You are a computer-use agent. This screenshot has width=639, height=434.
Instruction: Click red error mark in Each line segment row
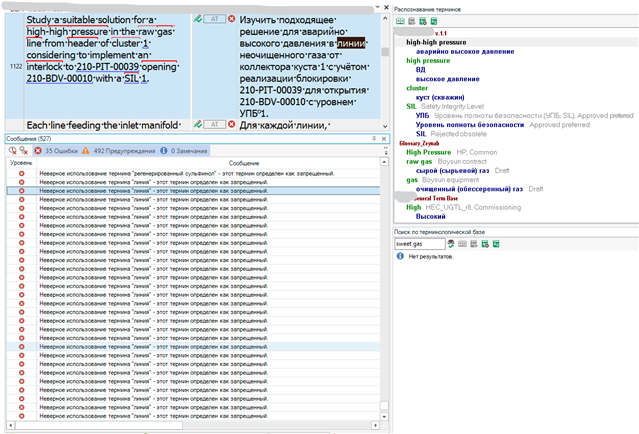click(x=231, y=124)
